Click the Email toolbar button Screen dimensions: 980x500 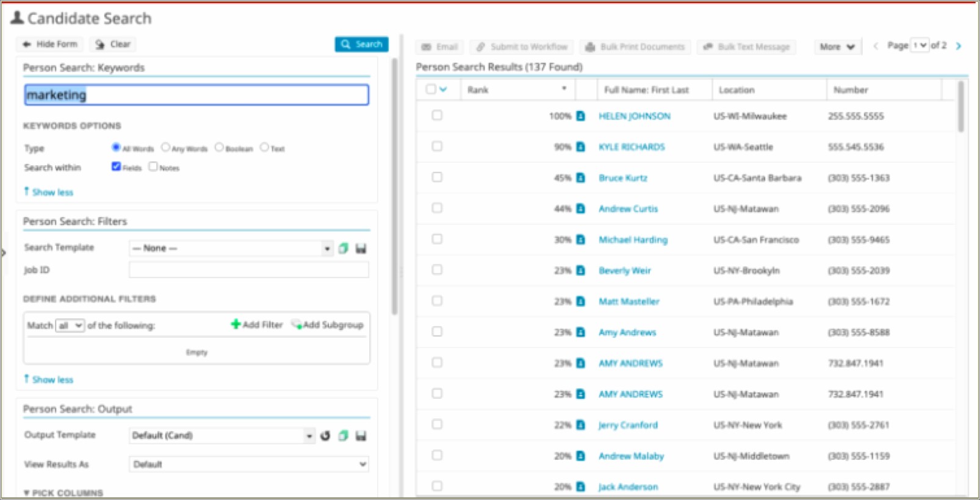point(439,47)
